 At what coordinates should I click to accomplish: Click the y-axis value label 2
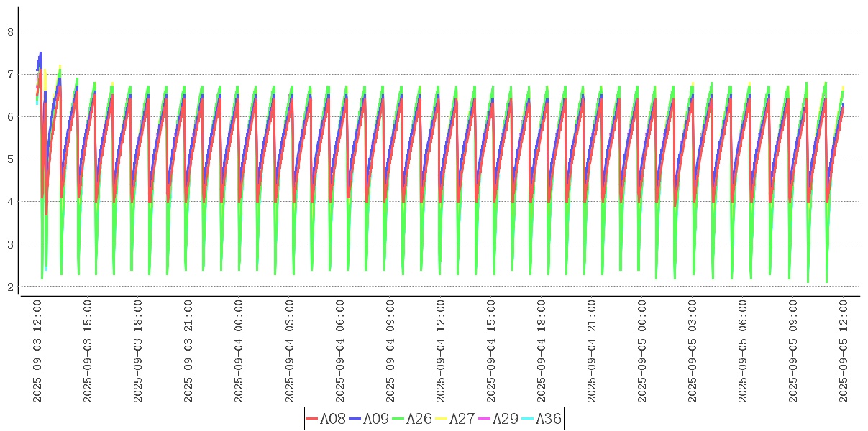pyautogui.click(x=10, y=287)
